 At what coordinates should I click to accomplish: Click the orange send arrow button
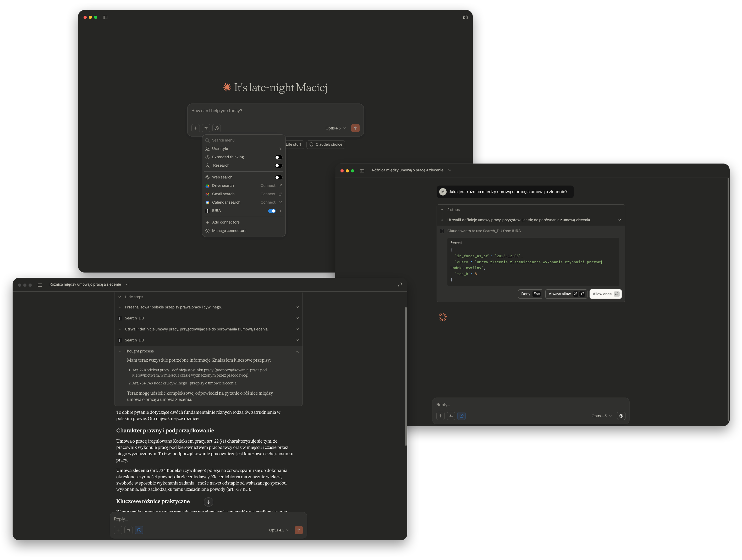355,128
